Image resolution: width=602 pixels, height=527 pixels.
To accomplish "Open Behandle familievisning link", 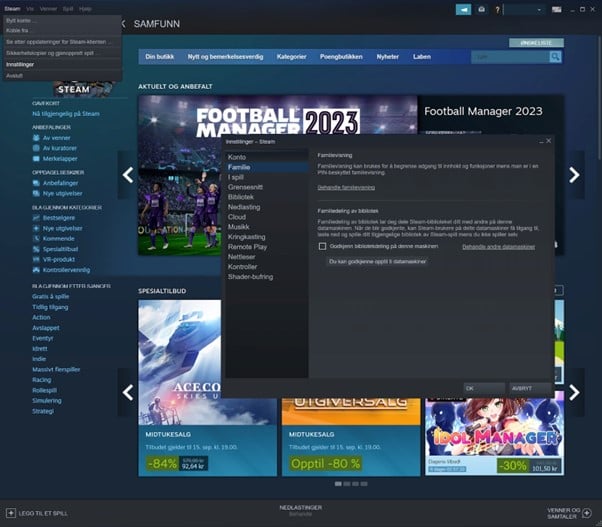I will [346, 187].
